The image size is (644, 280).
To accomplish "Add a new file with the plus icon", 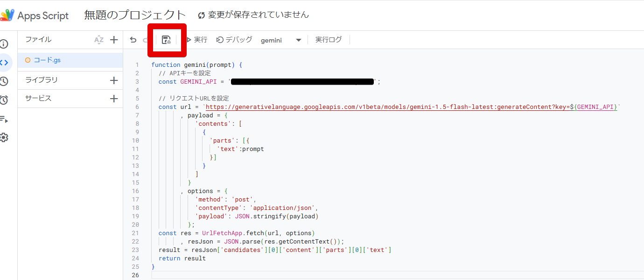I will pos(114,40).
